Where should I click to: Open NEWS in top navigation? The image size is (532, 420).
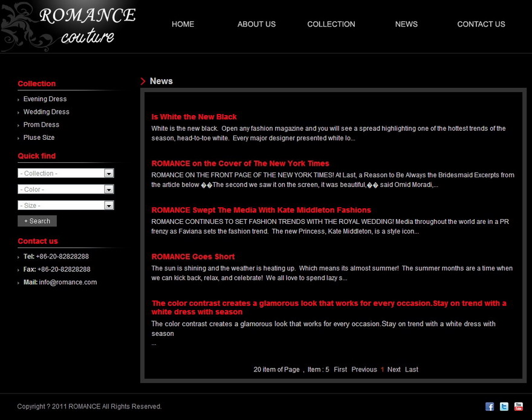(406, 24)
